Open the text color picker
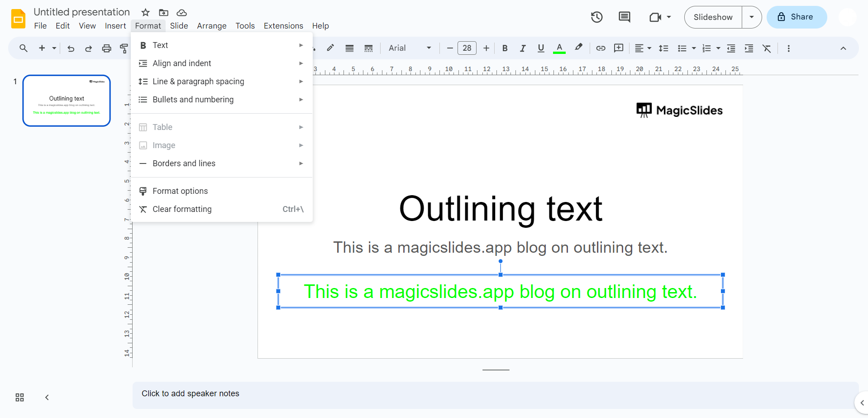Image resolution: width=868 pixels, height=418 pixels. (559, 48)
